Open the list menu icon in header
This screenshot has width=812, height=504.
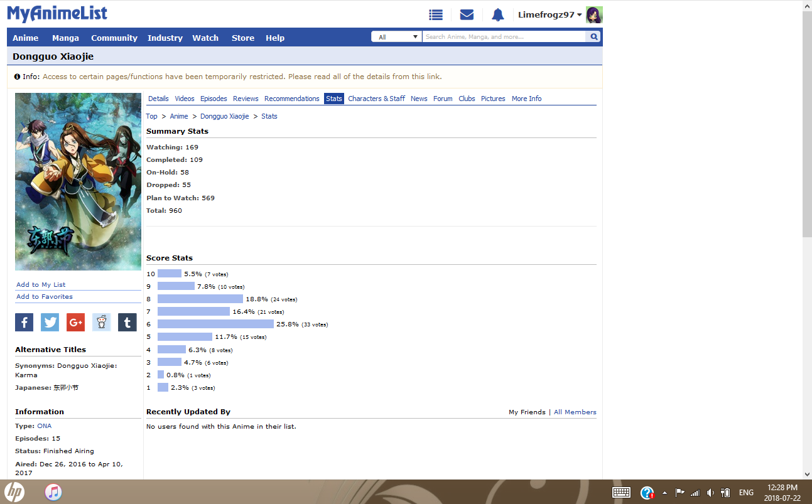click(x=436, y=15)
